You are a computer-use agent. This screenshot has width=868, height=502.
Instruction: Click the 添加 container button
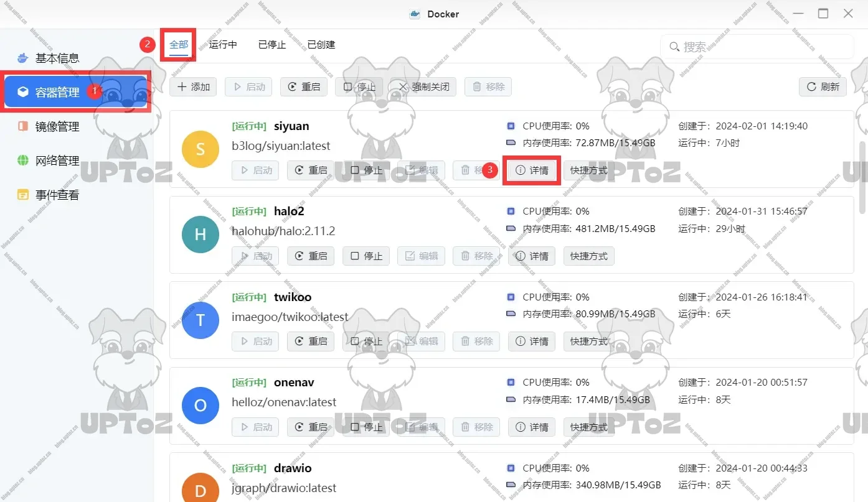193,87
